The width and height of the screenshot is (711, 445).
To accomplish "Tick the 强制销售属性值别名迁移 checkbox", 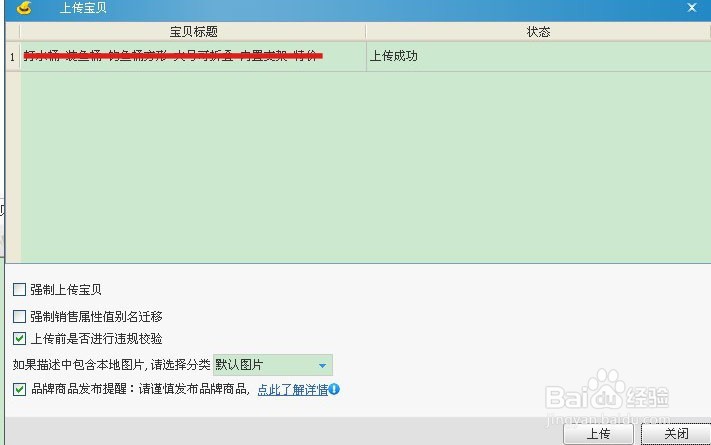I will coord(19,316).
